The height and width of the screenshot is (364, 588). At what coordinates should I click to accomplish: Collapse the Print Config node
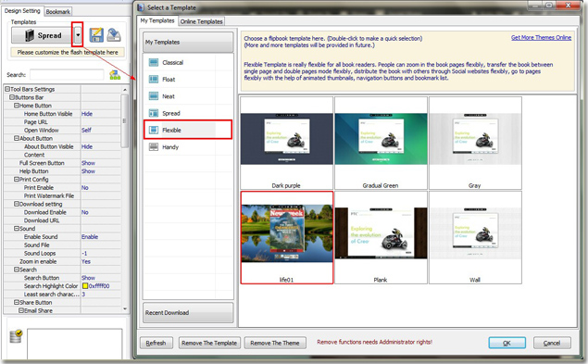click(17, 180)
